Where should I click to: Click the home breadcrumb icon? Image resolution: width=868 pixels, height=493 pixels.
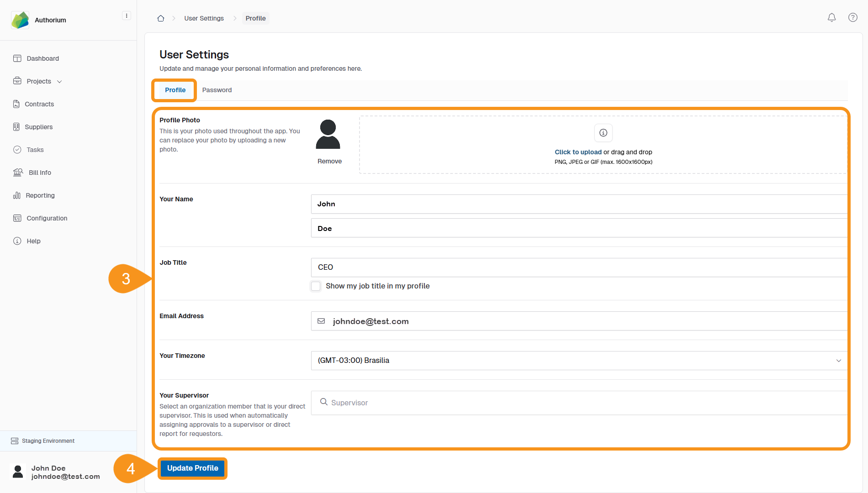pos(161,18)
